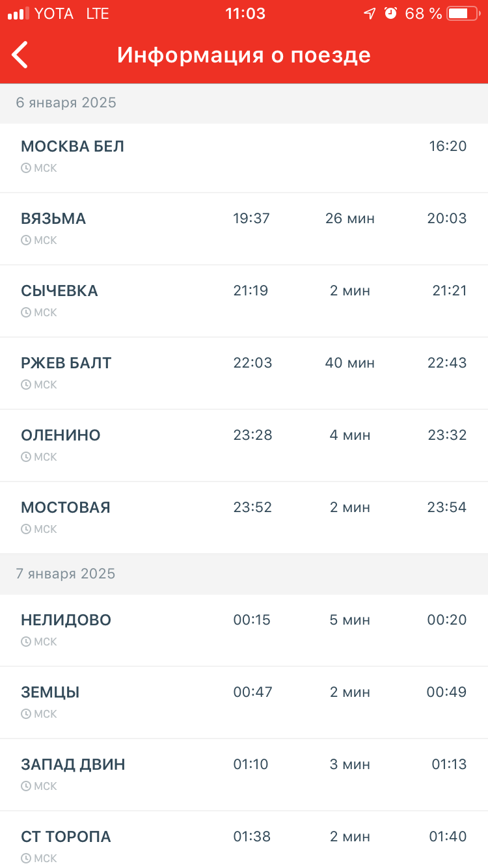Tap the 7 января 2025 date header

66,574
